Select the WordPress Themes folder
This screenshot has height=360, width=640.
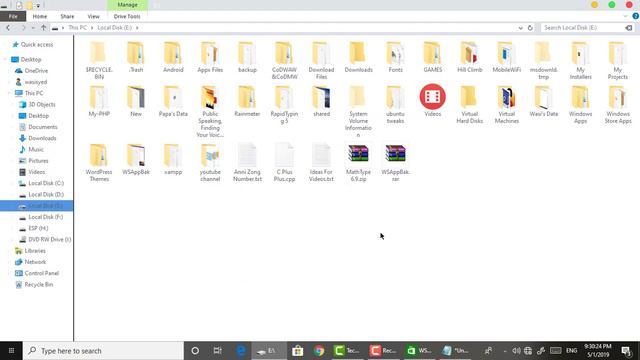(99, 163)
